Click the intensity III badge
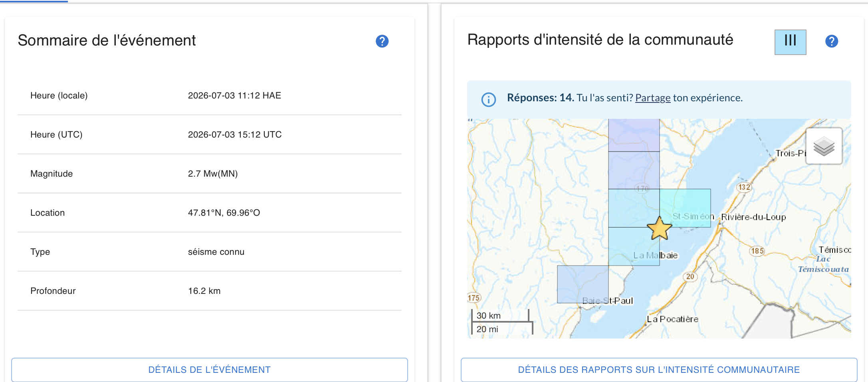868x382 pixels. tap(790, 42)
